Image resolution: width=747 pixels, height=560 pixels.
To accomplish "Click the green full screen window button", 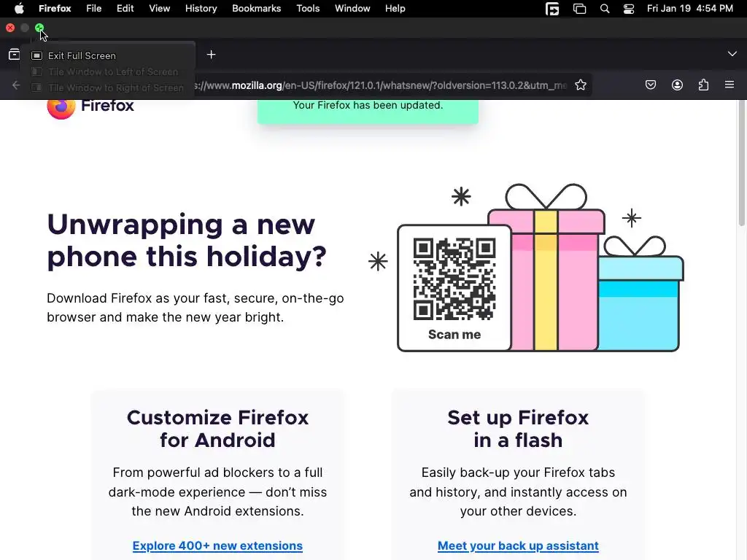I will tap(39, 28).
